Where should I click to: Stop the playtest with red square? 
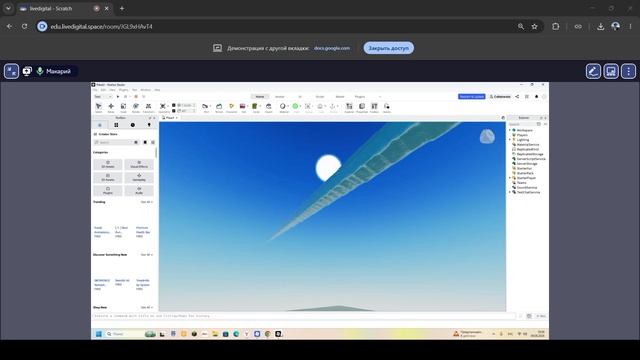[136, 97]
